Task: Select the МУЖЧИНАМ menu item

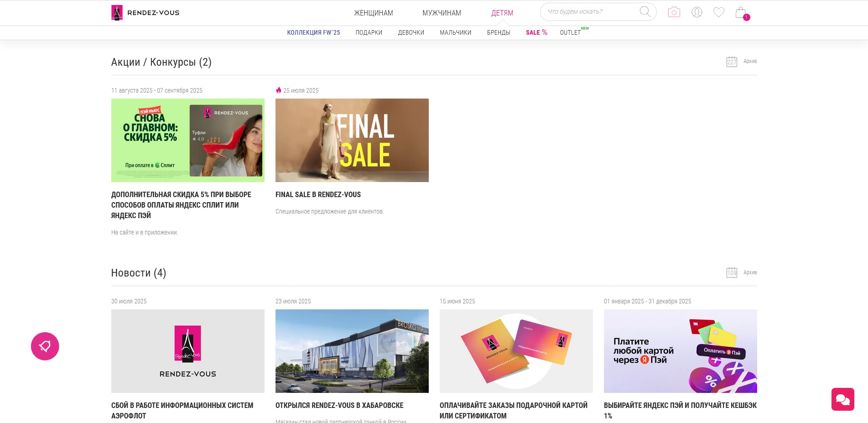Action: point(442,13)
